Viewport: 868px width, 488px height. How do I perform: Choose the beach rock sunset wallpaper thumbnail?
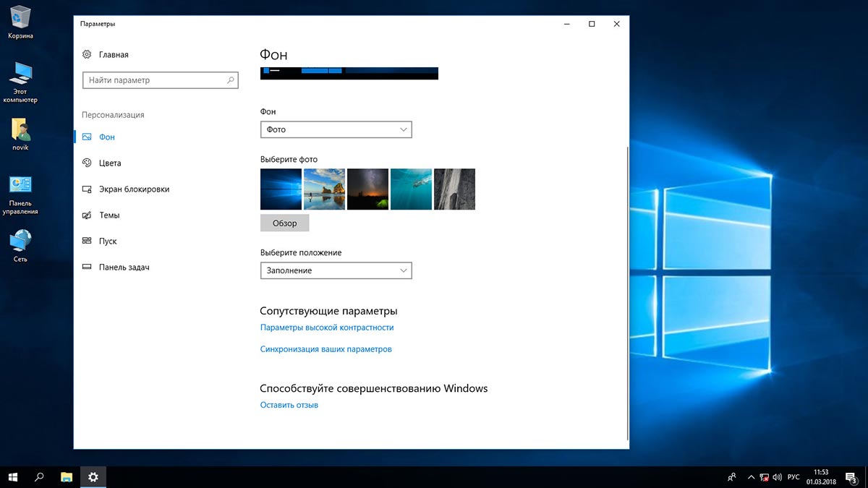[x=324, y=189]
